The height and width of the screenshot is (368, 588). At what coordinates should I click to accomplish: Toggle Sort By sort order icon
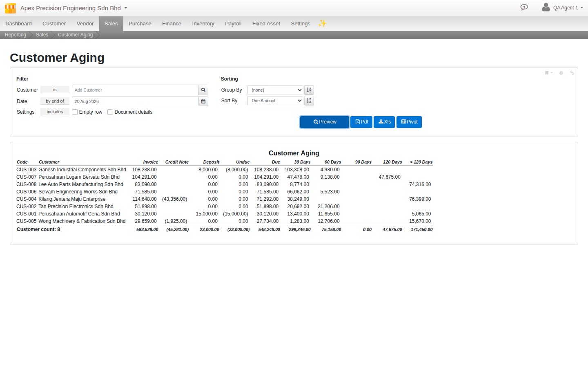[x=309, y=101]
